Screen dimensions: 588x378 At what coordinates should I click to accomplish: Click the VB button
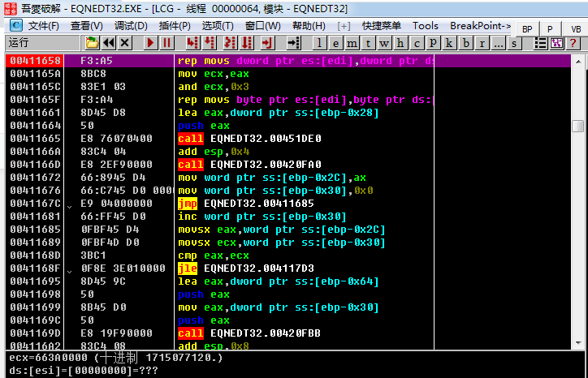576,29
